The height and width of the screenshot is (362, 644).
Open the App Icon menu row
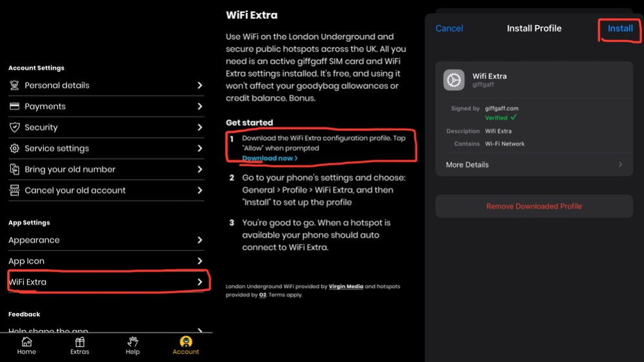click(x=106, y=261)
